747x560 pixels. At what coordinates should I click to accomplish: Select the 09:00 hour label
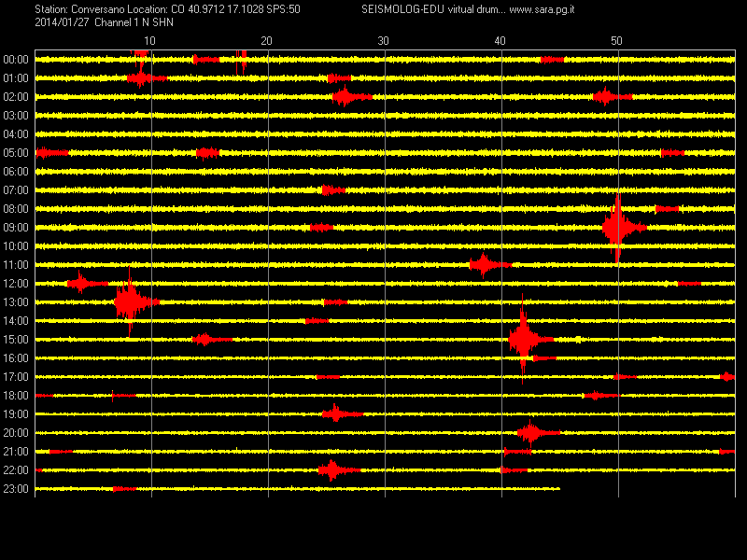point(16,228)
